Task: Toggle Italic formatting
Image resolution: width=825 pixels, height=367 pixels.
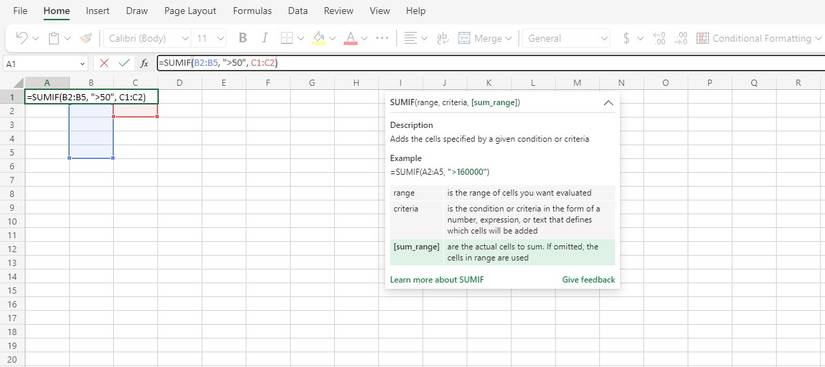Action: click(265, 38)
